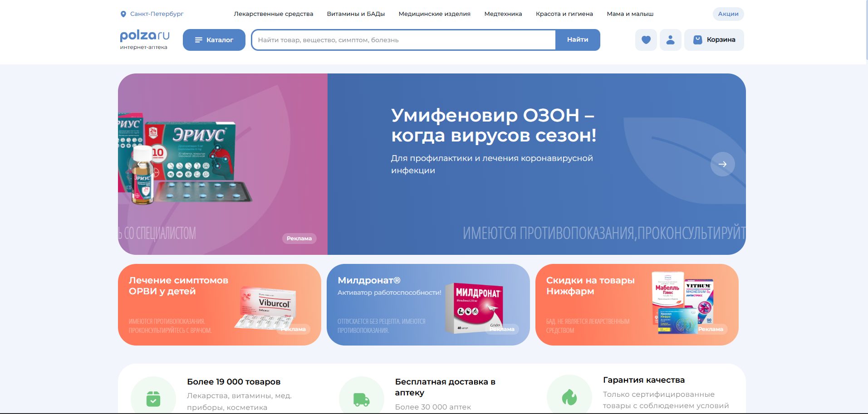Click 'Гарантия качества' heading

click(x=644, y=380)
